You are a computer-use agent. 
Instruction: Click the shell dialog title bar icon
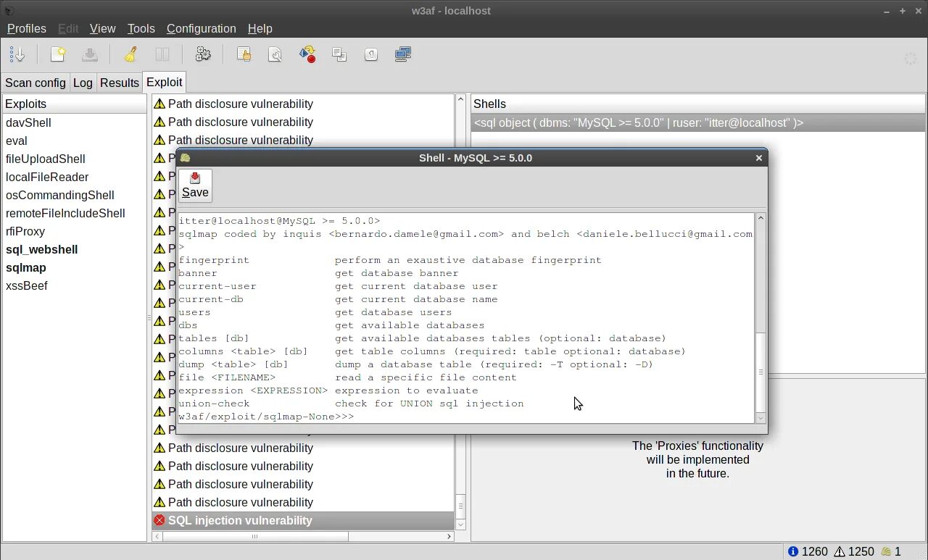[185, 158]
